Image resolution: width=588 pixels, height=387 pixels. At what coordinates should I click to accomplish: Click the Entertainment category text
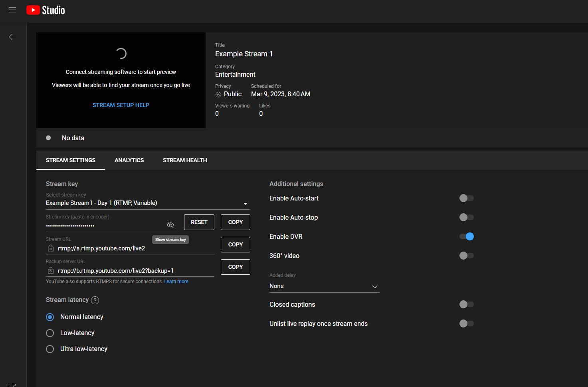(235, 75)
